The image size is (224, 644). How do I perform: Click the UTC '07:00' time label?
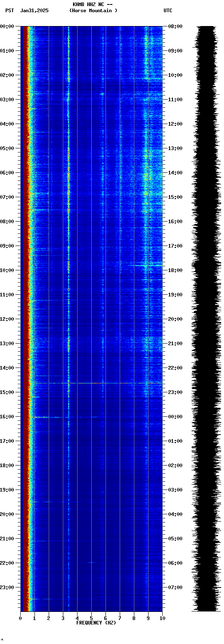coord(175,587)
